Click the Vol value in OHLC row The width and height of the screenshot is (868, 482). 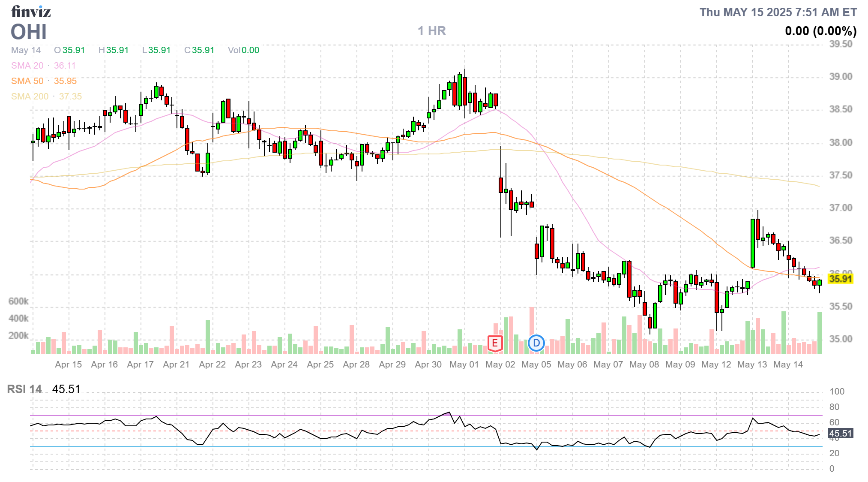tap(250, 50)
